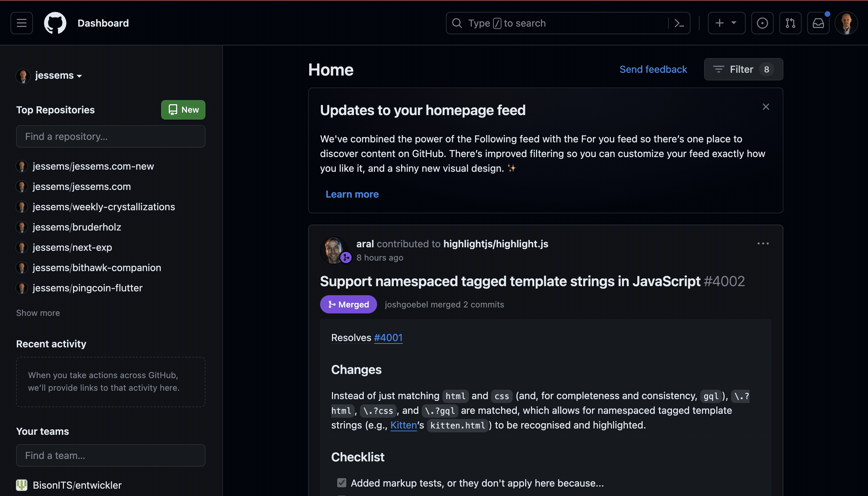Open the Issues icon in header
The width and height of the screenshot is (868, 496).
(x=762, y=23)
